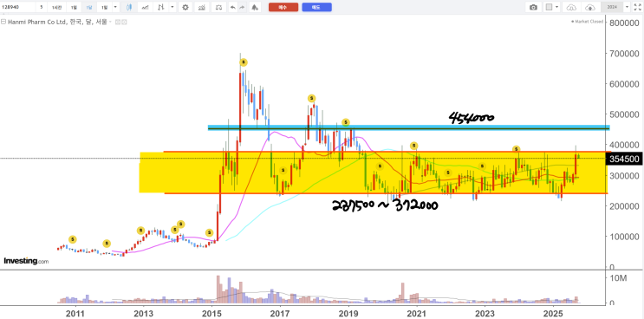Create an alert with the bell icon
The image size is (644, 319).
[255, 7]
